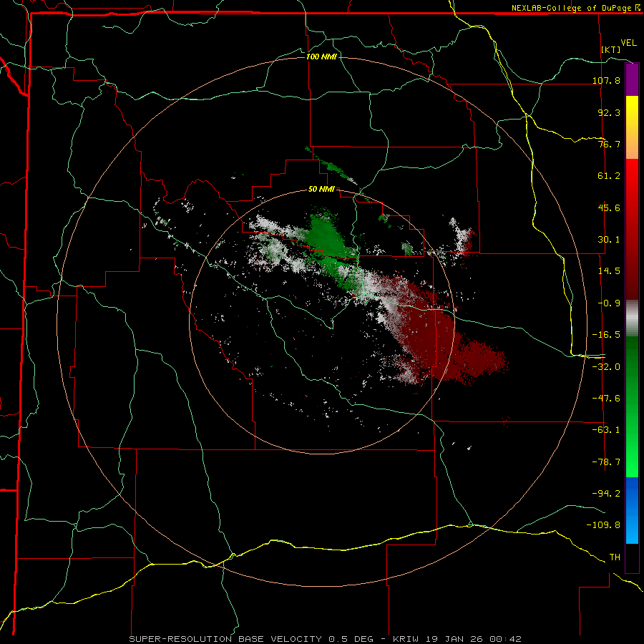
Task: Click the 30.1 legend value
Action: click(609, 240)
